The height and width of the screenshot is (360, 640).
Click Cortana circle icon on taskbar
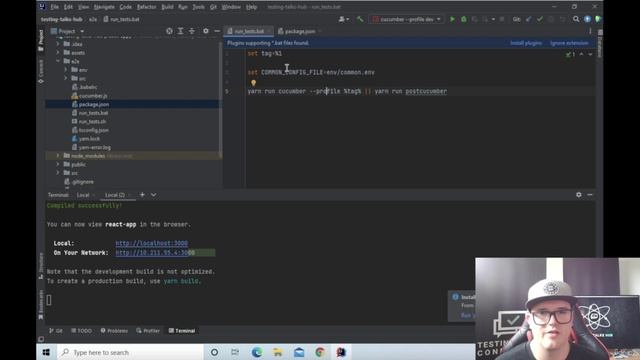pos(214,352)
